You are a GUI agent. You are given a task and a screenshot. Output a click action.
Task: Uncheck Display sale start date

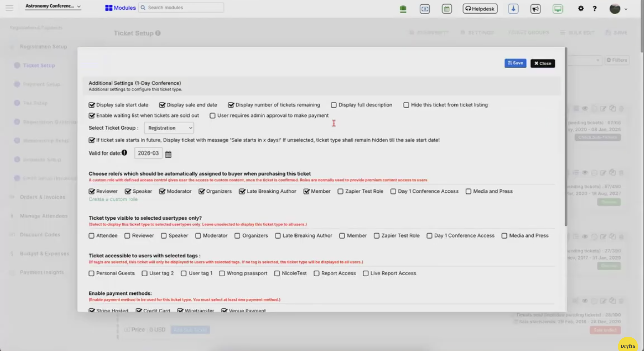(x=92, y=105)
